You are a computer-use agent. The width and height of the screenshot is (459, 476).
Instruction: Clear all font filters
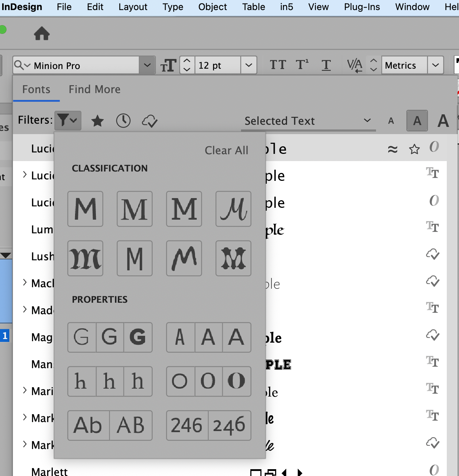coord(226,150)
